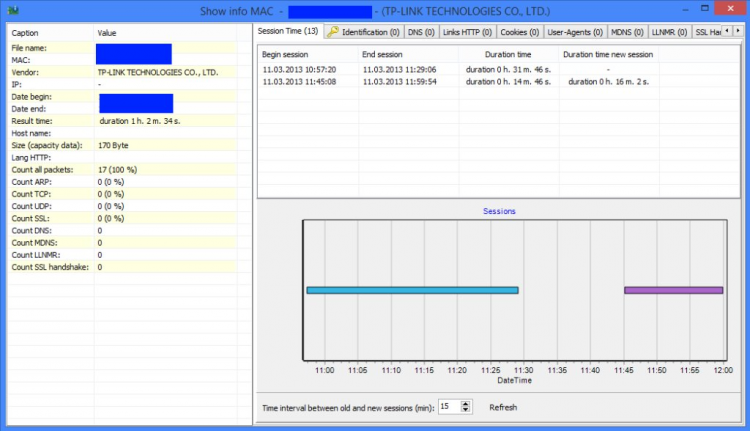Viewport: 750px width, 431px height.
Task: Click the Host name caption
Action: [31, 133]
